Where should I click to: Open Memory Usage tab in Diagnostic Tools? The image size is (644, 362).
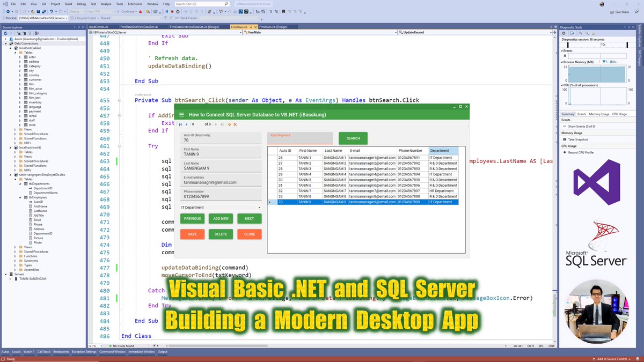(x=599, y=114)
